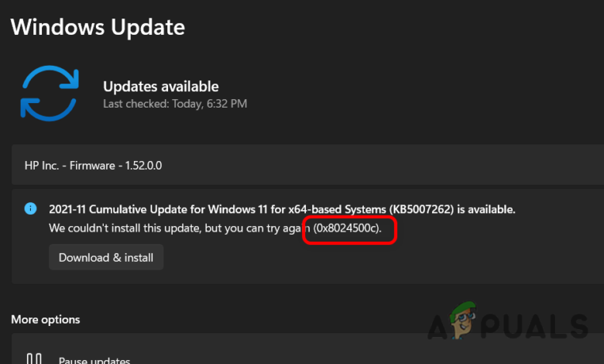
Task: Click the 1.52.0.0 firmware version number
Action: pos(143,166)
